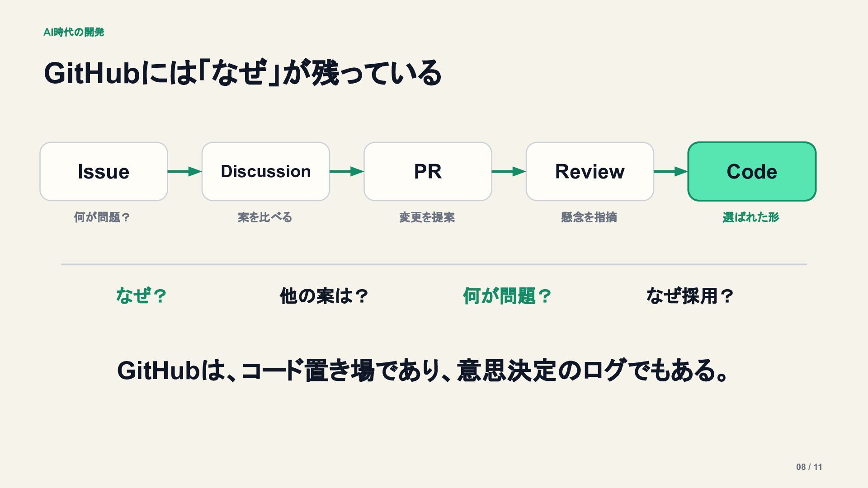The width and height of the screenshot is (868, 488).
Task: Click the green question "なぜ？"
Action: [x=142, y=296]
